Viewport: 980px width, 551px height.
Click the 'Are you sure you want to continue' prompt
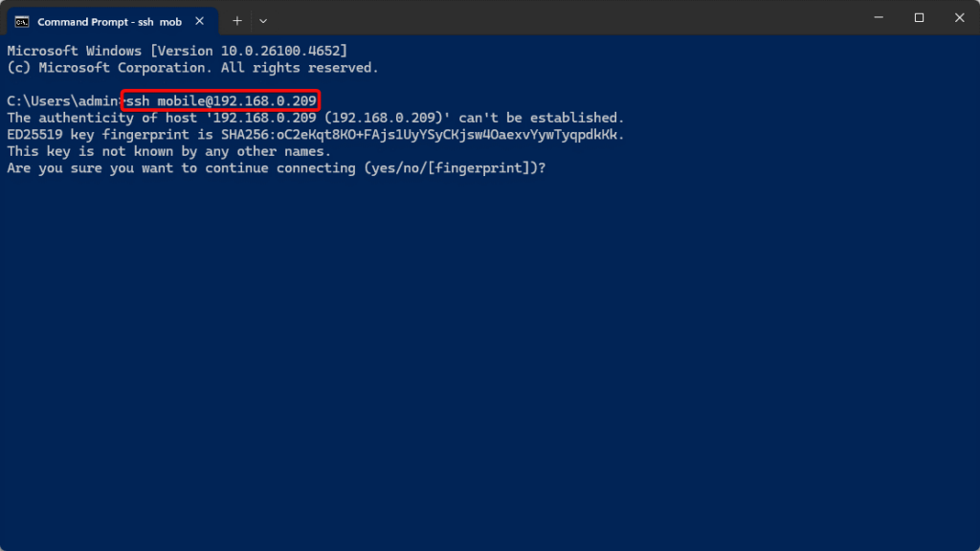click(277, 168)
